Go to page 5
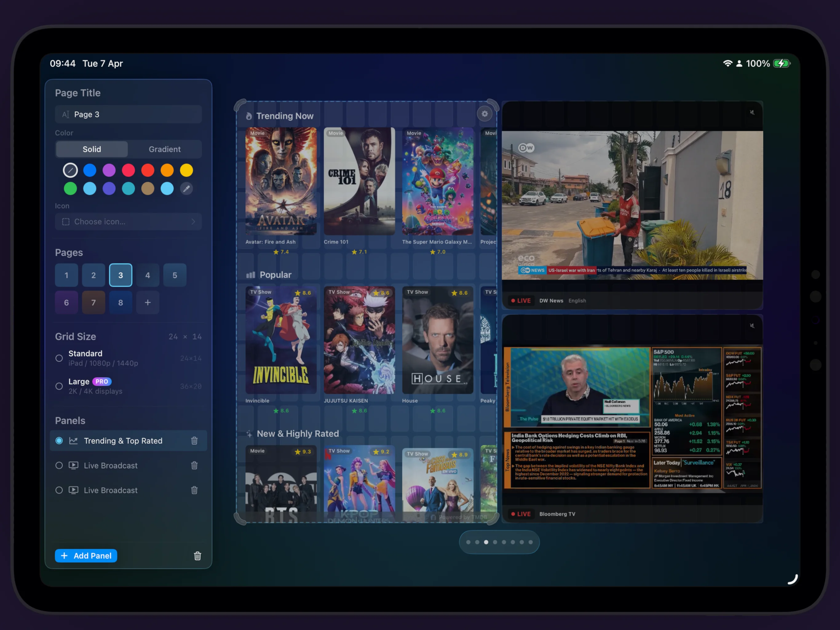Screen dimensions: 840x630 coord(175,275)
